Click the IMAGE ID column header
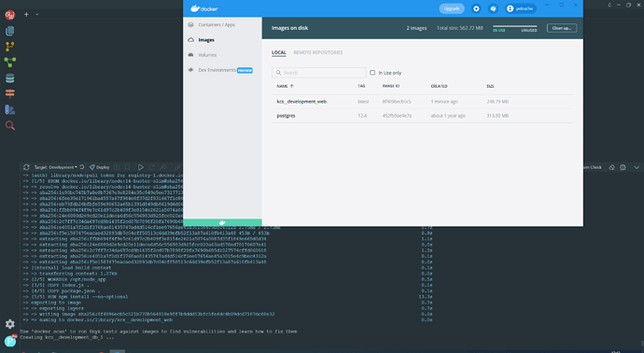Screen dimensions: 644x353 (390, 86)
